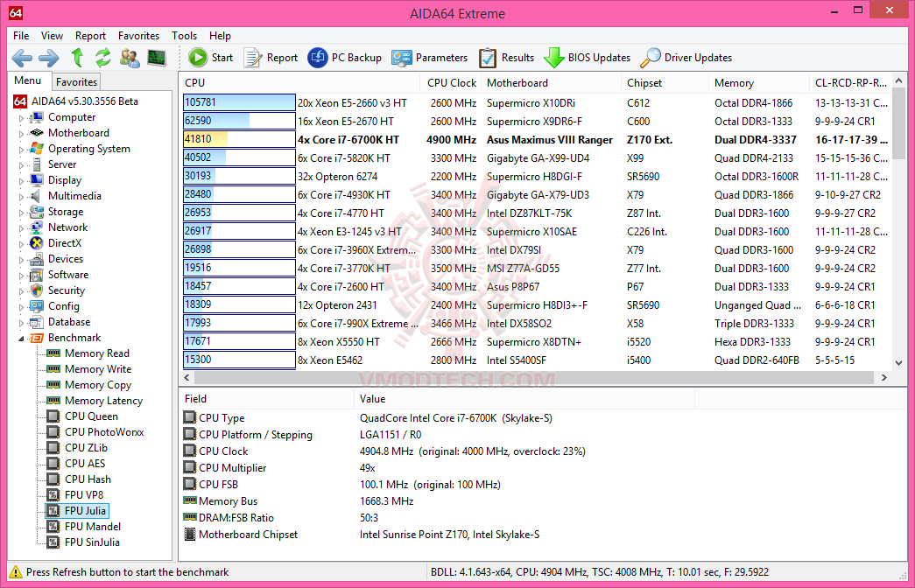915x588 pixels.
Task: Expand the Multimedia tree node
Action: tap(22, 197)
